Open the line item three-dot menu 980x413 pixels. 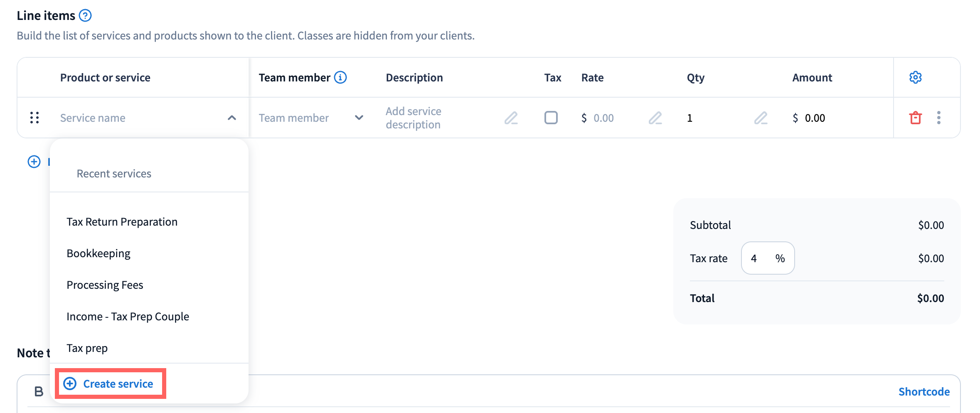point(939,118)
